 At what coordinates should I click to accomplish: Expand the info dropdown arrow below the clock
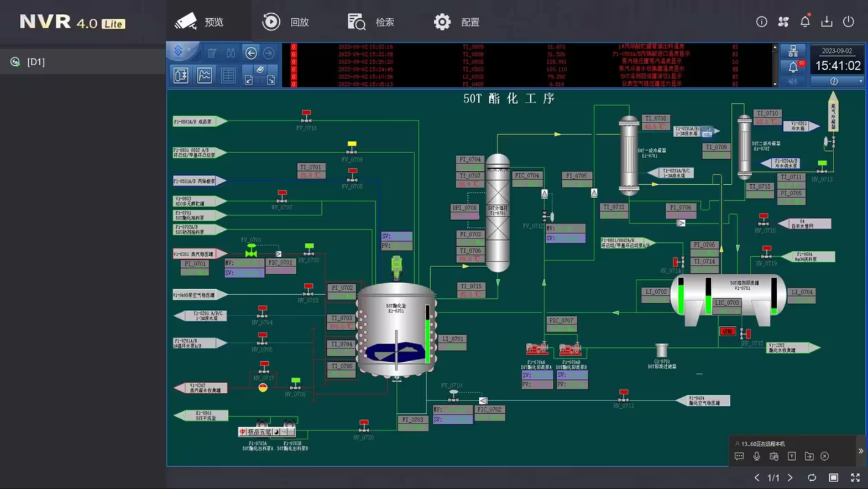click(860, 81)
